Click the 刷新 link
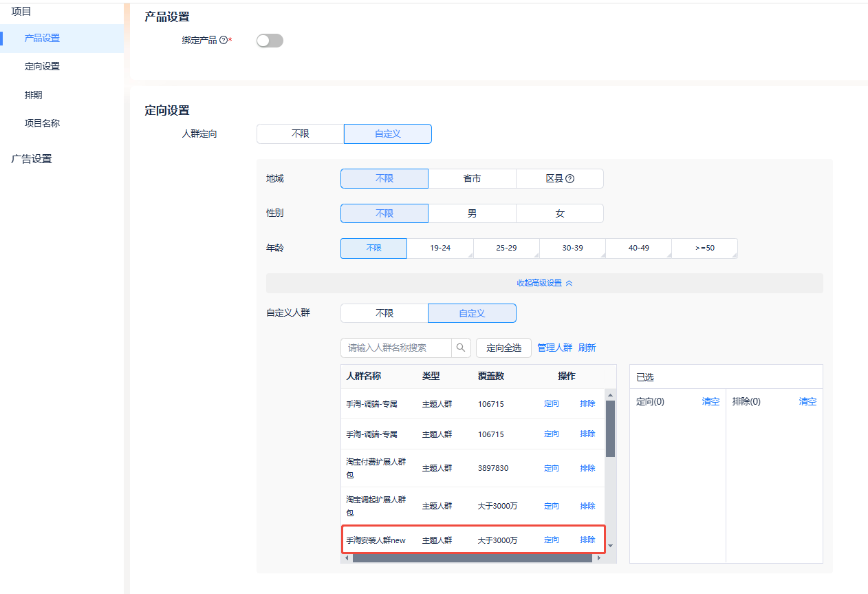The width and height of the screenshot is (868, 594). (587, 348)
